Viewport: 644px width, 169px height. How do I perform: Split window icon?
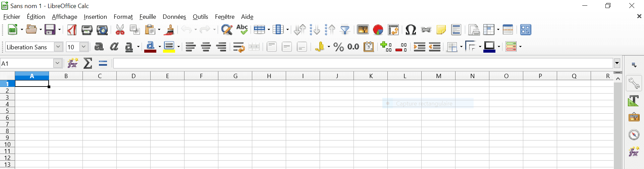click(x=508, y=30)
